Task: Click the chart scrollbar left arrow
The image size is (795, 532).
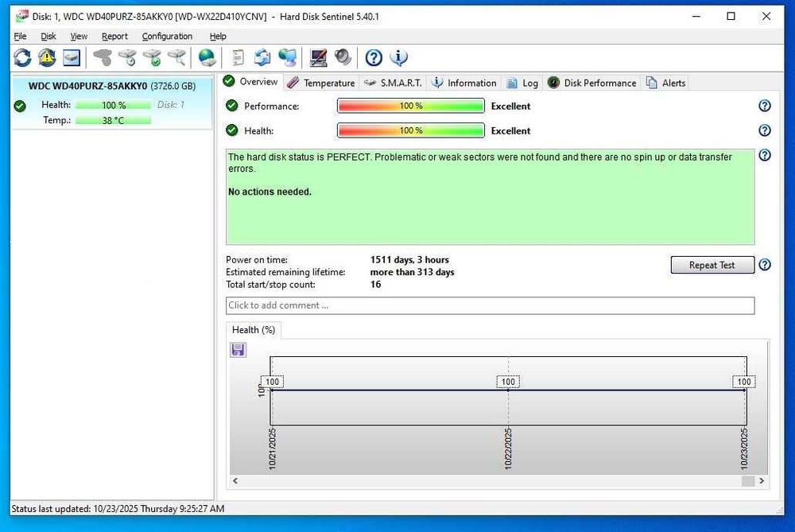Action: (x=235, y=481)
